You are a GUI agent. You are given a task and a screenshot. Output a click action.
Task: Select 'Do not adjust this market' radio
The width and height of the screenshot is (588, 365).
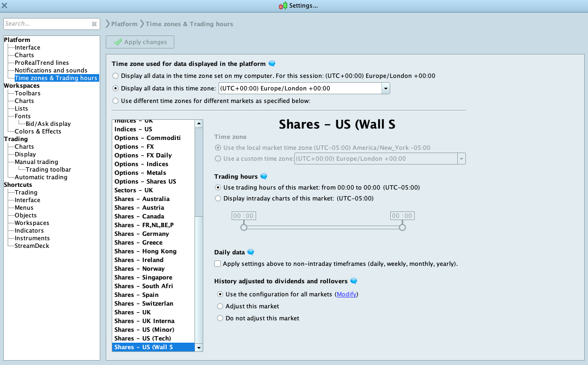pos(220,318)
